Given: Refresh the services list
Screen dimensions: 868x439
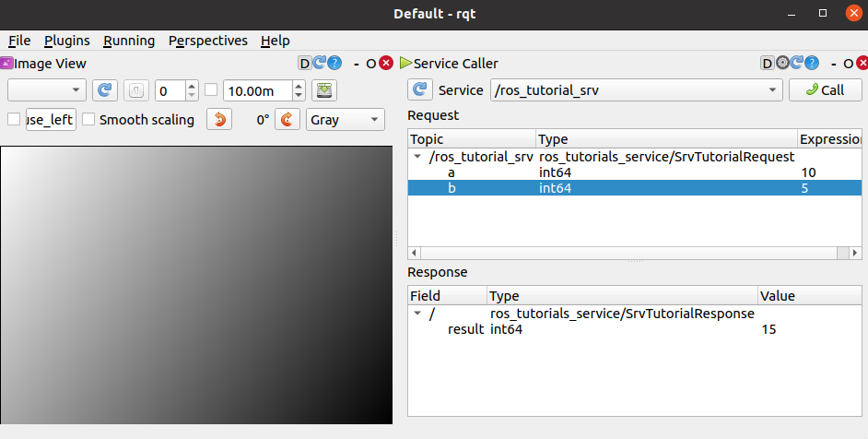Looking at the screenshot, I should (x=420, y=89).
